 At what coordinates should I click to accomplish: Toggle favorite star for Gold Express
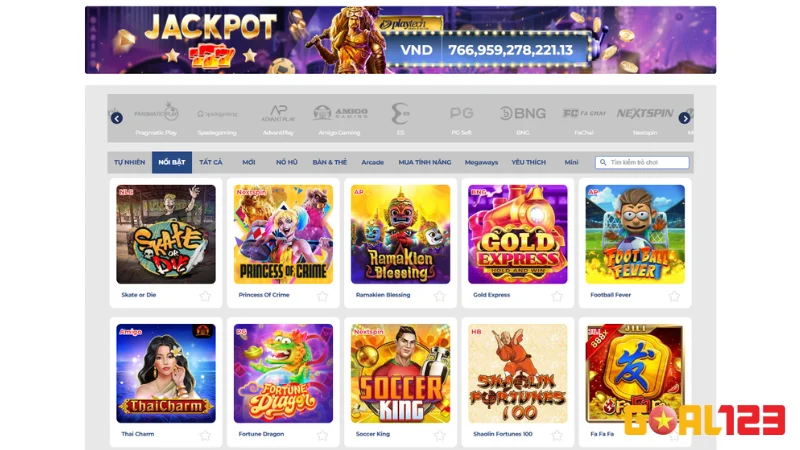(x=557, y=296)
